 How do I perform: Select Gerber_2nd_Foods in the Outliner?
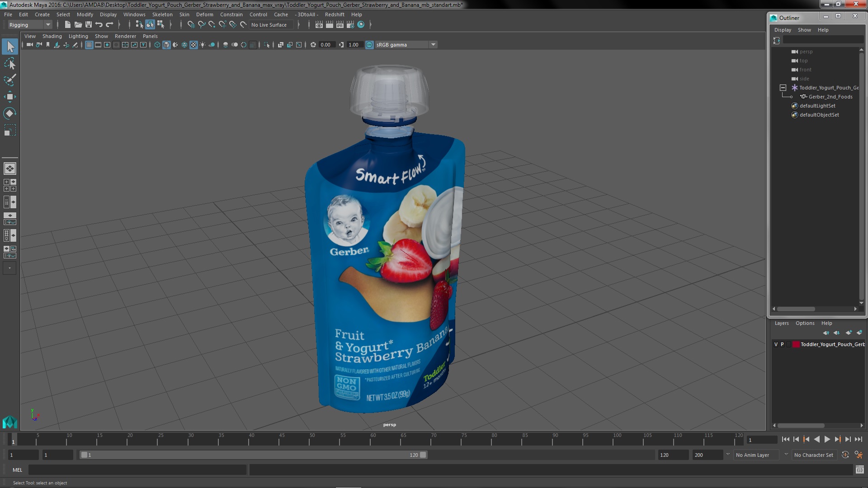(830, 97)
